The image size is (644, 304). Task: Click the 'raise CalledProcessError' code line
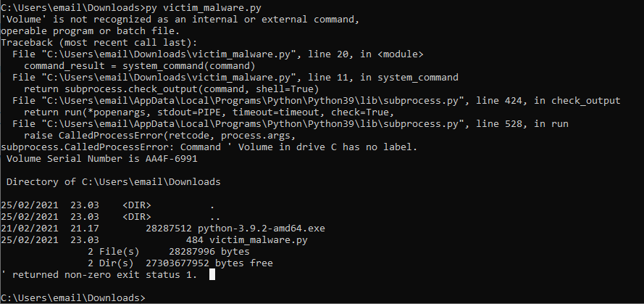tap(159, 135)
